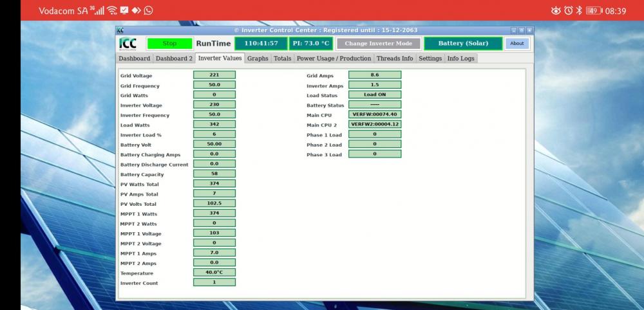The height and width of the screenshot is (310, 644).
Task: Tap the Bluetooth status icon
Action: (579, 11)
